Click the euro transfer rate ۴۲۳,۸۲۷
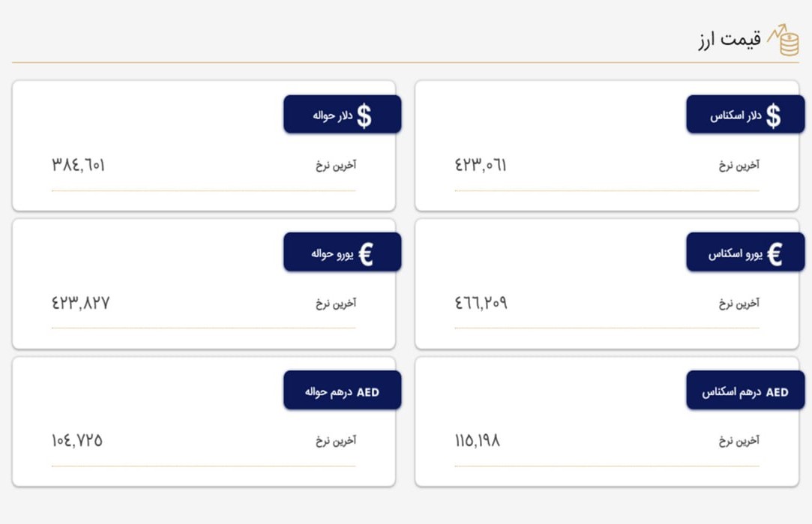The image size is (812, 524). [80, 302]
